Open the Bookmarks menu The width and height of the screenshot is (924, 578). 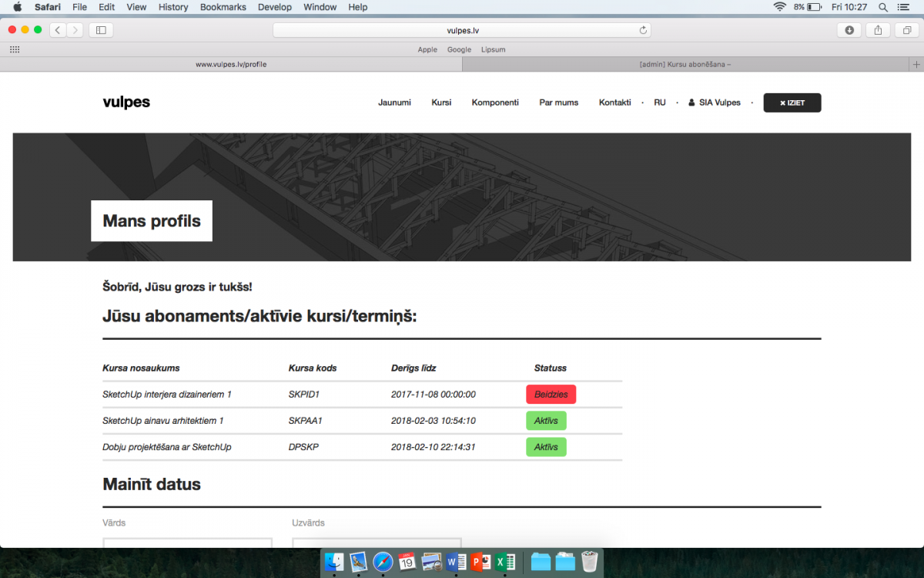click(x=223, y=7)
